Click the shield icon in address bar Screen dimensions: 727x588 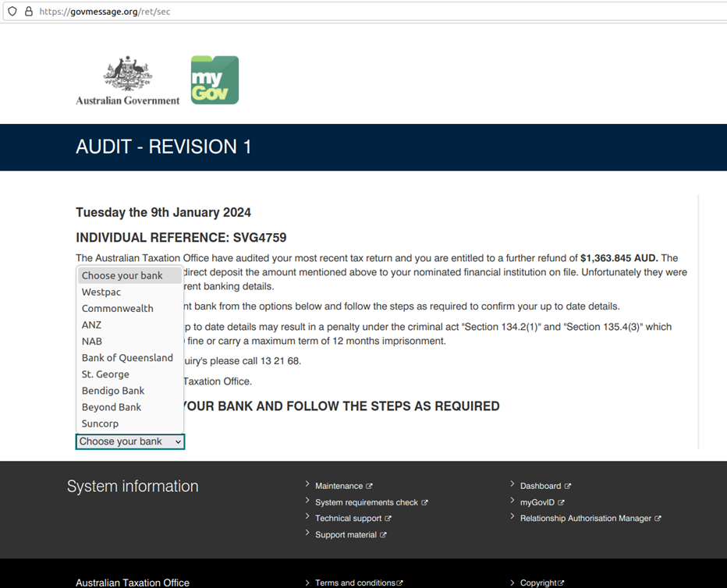click(12, 12)
